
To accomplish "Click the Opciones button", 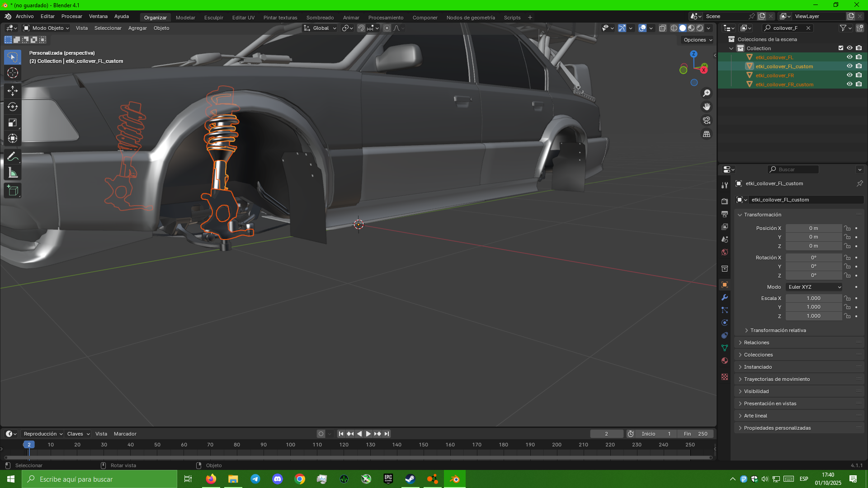I will 698,40.
